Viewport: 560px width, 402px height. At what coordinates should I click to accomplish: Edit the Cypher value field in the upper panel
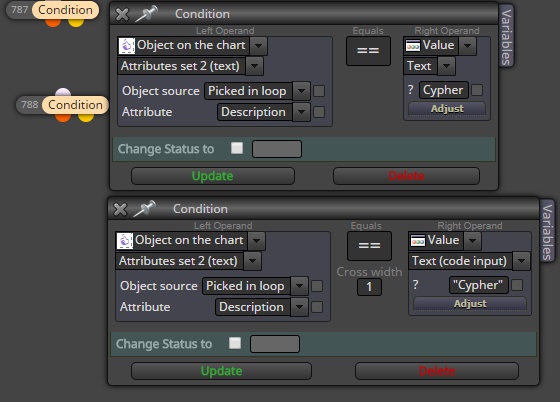(x=443, y=90)
